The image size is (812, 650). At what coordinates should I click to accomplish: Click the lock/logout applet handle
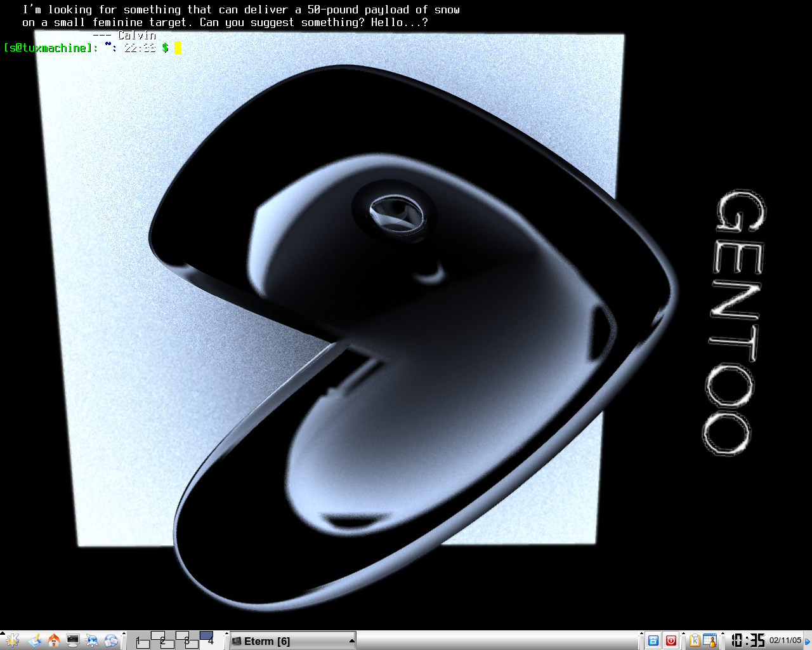(641, 640)
